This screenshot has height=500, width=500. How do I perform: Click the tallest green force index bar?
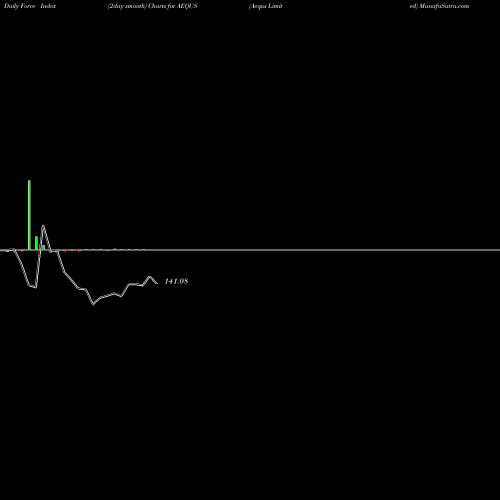pos(29,215)
